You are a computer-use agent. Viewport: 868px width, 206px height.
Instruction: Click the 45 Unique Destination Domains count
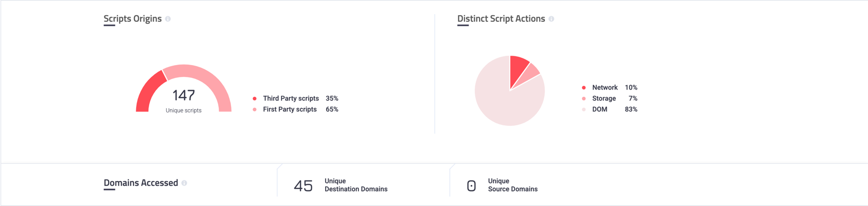(x=303, y=186)
